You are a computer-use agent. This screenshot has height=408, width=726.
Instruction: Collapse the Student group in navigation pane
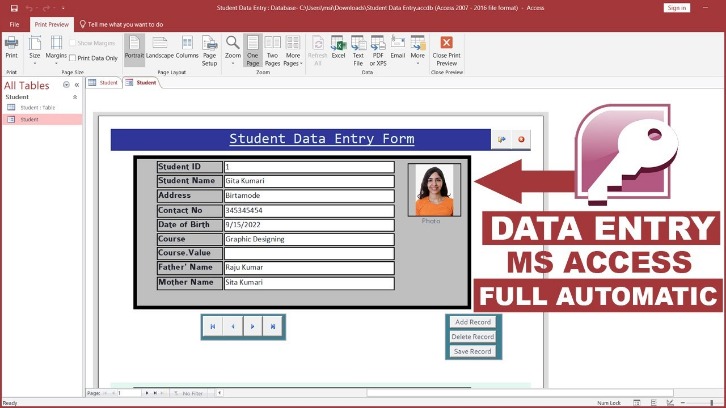click(x=75, y=97)
